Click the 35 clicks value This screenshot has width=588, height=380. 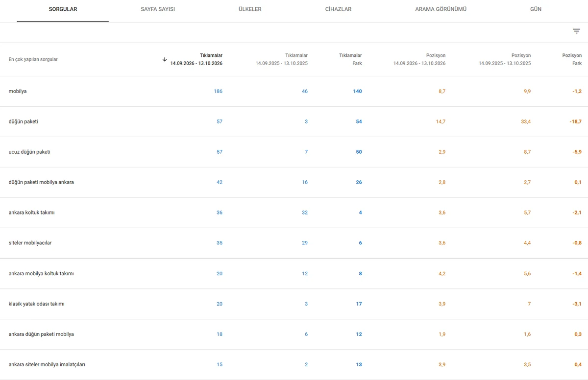(x=220, y=243)
